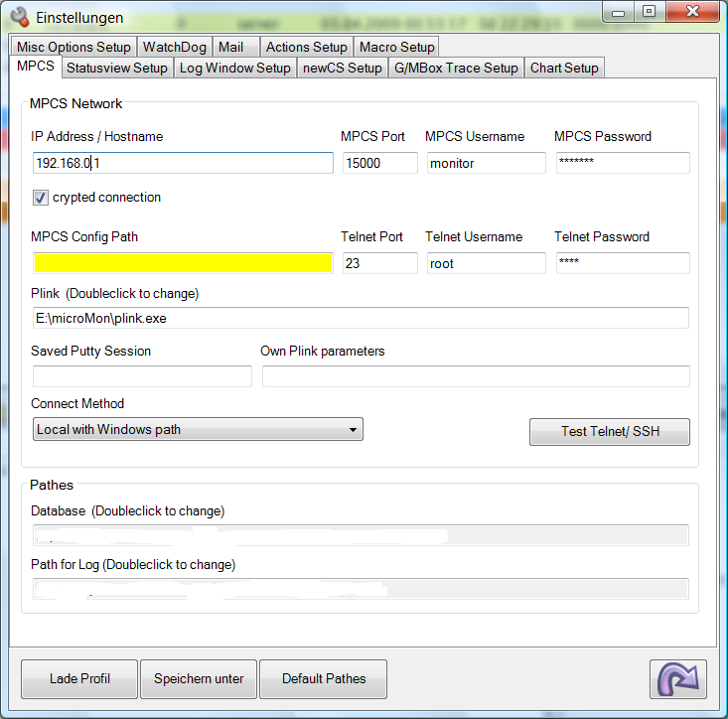Focus the MPCS Port field
This screenshot has height=719, width=728.
tap(380, 163)
